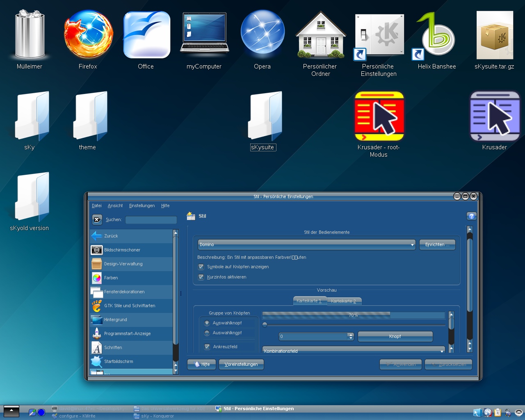The height and width of the screenshot is (420, 525).
Task: Select the sKyold version folder
Action: pos(32,196)
